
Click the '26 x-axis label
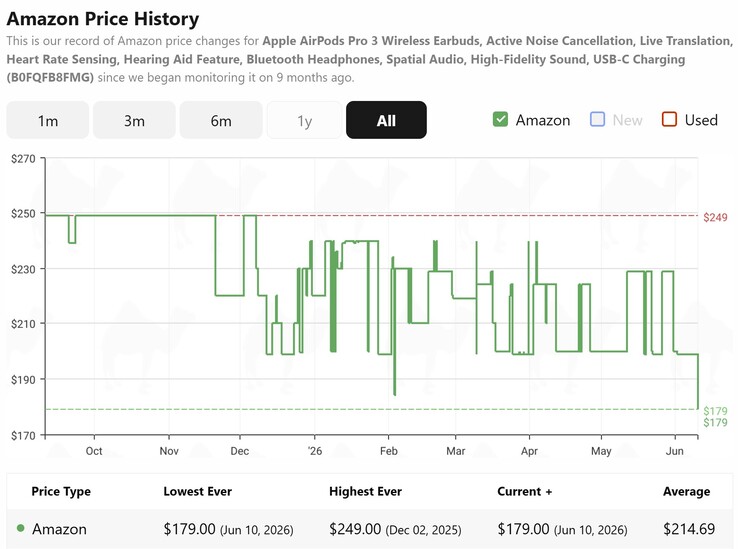[315, 451]
